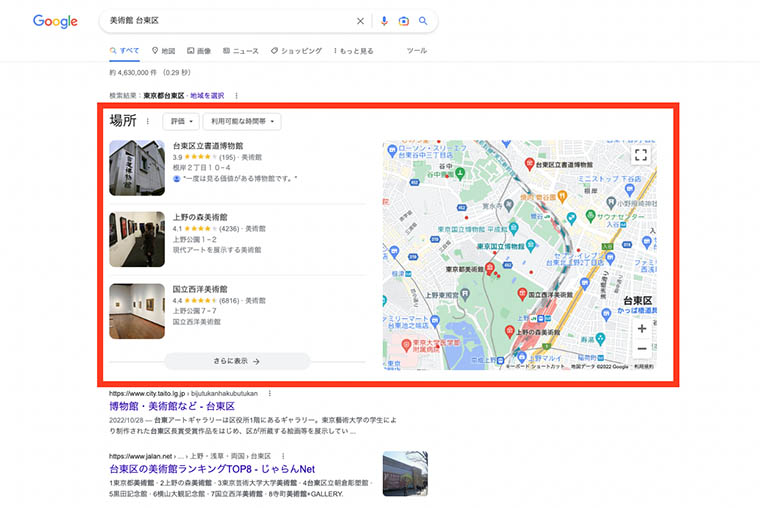
Task: Click the ローソン・スリーエフ map marker
Action: 392,151
